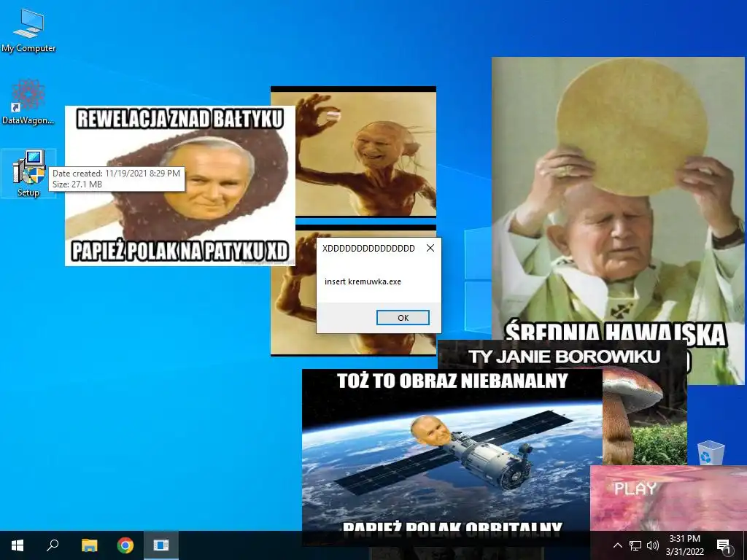Select the DataWagon shortcut on desktop
The width and height of the screenshot is (747, 560).
point(28,102)
